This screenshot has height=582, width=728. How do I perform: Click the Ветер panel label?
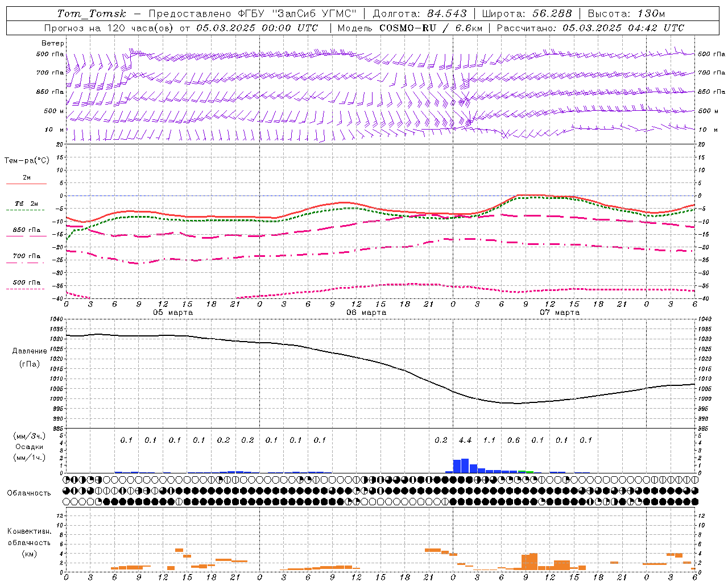[x=53, y=43]
